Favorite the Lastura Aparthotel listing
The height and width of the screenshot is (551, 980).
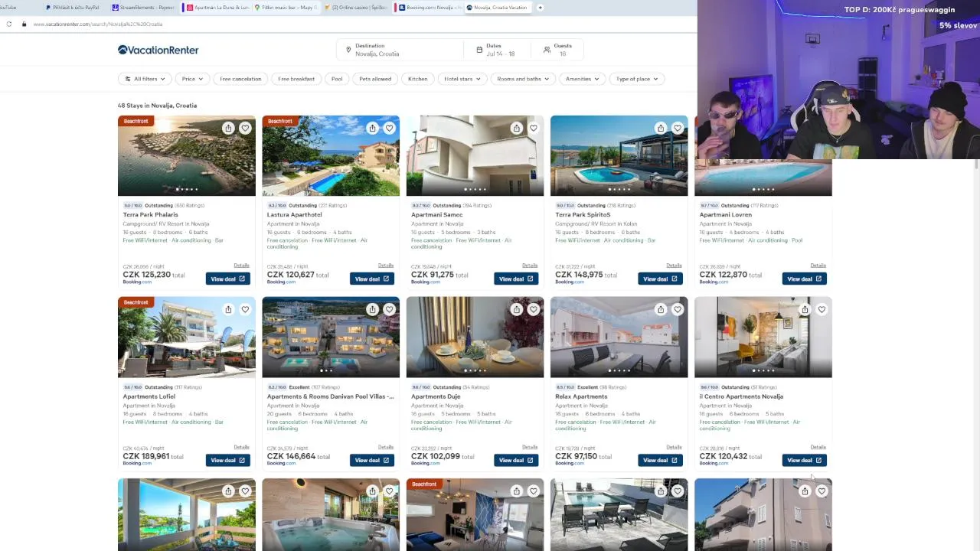pos(389,128)
